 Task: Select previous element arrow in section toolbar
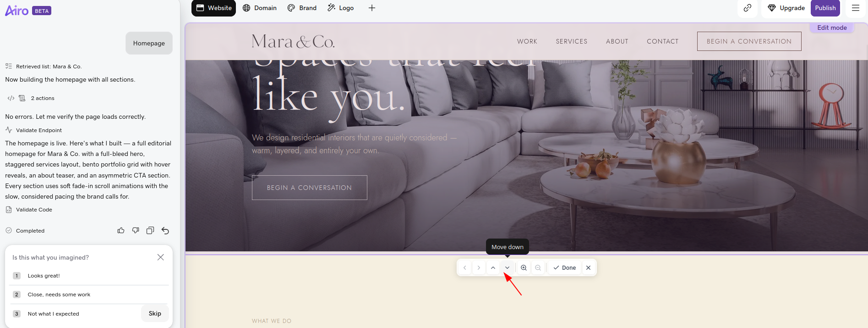(x=464, y=268)
